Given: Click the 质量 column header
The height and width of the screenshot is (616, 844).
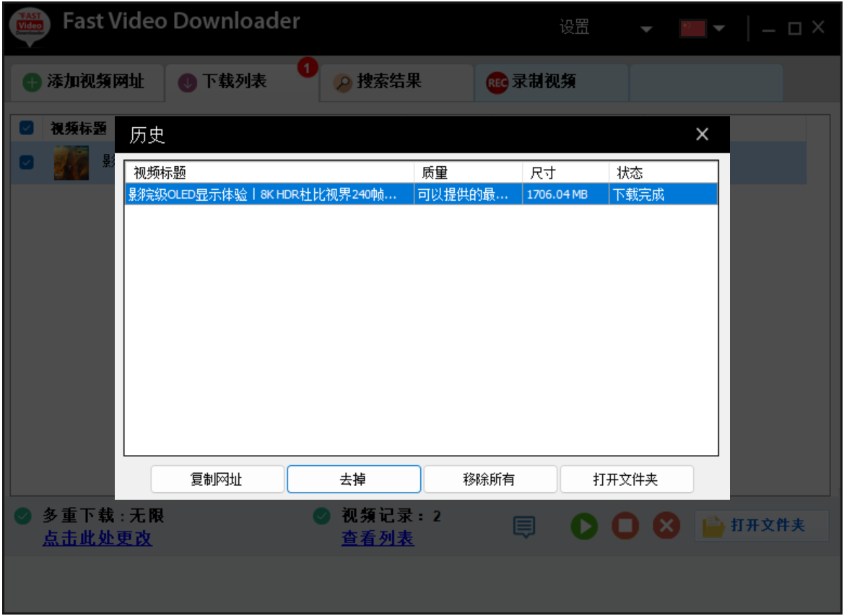Looking at the screenshot, I should [x=469, y=173].
